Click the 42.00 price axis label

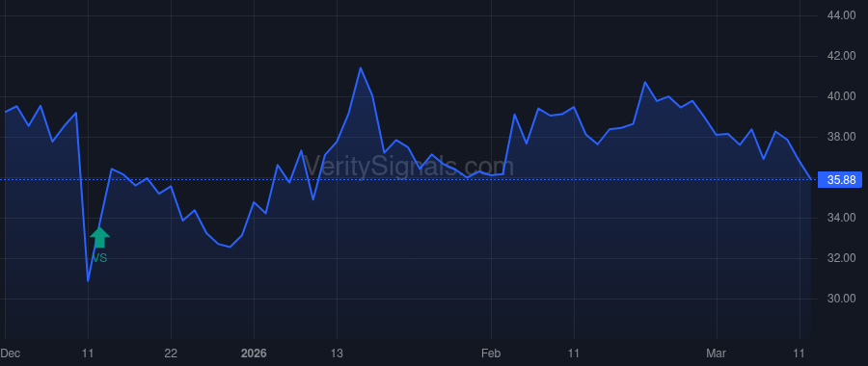pos(841,56)
